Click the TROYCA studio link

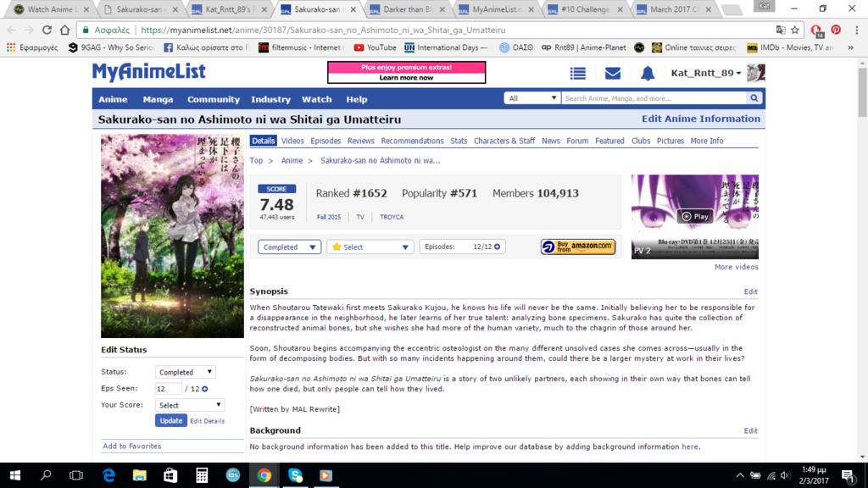pyautogui.click(x=392, y=217)
